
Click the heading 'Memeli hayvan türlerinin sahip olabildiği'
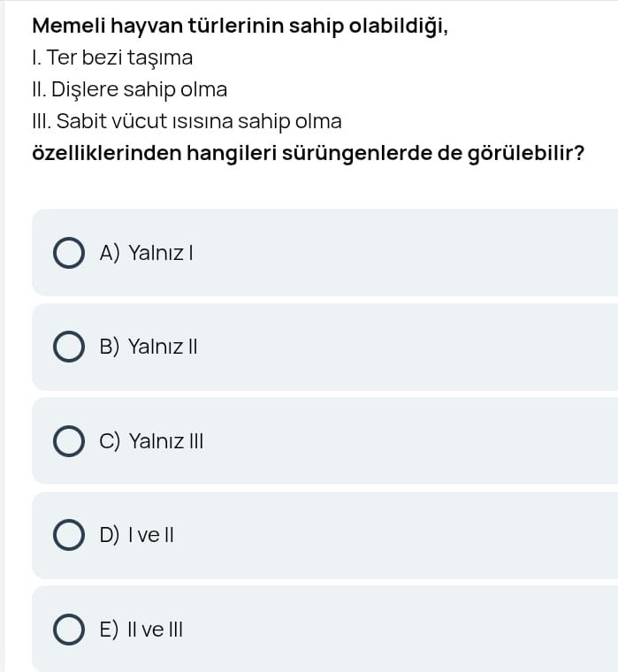[240, 26]
